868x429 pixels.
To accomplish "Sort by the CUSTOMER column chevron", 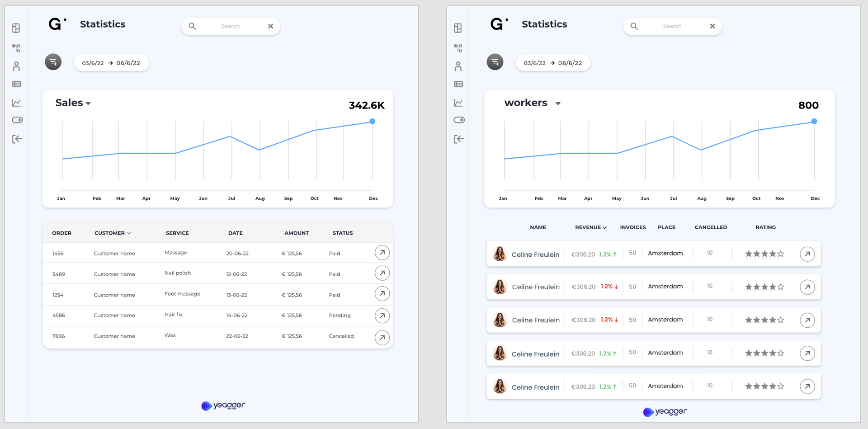I will point(129,233).
